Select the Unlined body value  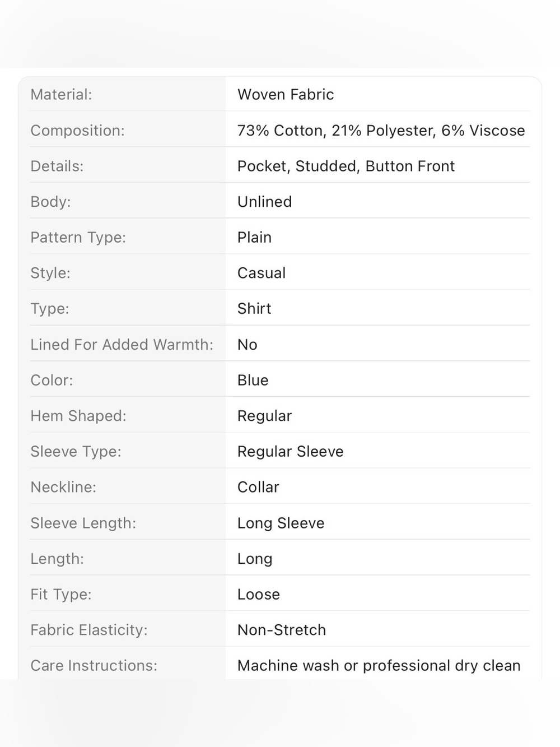(x=264, y=202)
